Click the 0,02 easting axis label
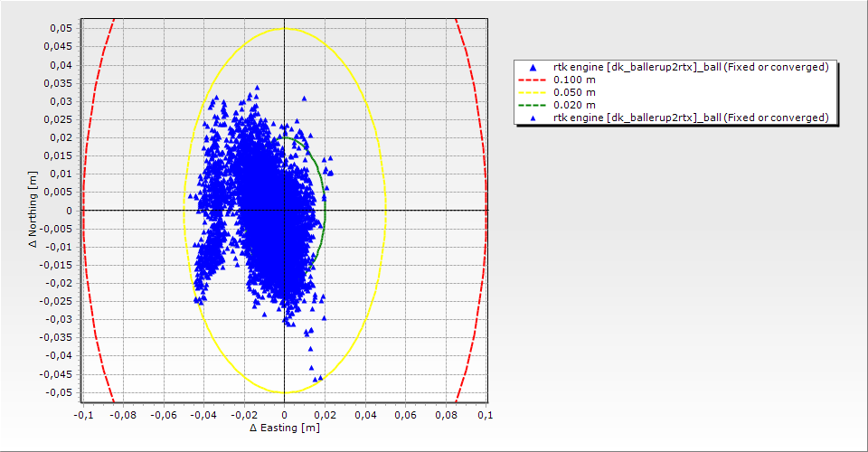868x452 pixels. point(325,415)
